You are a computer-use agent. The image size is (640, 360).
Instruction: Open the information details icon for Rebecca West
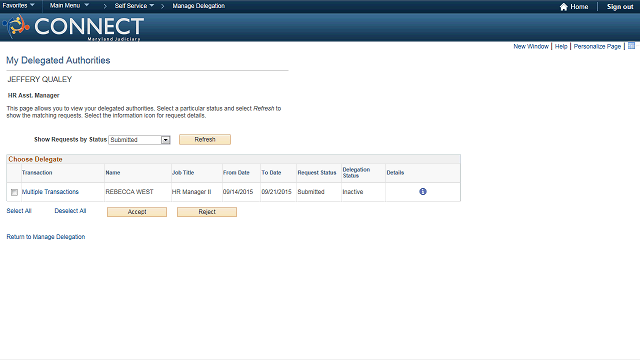click(422, 191)
